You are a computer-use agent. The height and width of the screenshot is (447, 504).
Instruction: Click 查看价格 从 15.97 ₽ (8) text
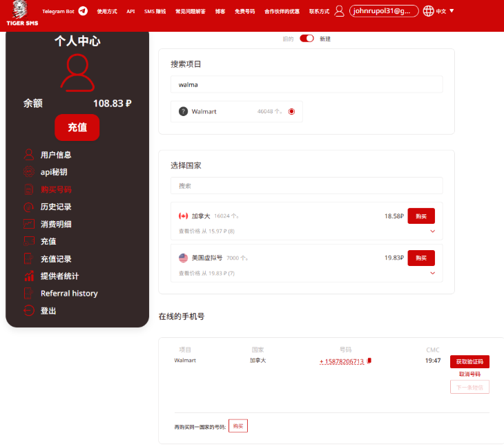pyautogui.click(x=206, y=231)
